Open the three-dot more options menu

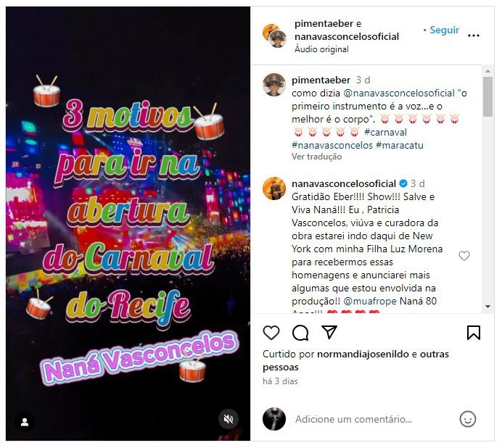(x=474, y=36)
